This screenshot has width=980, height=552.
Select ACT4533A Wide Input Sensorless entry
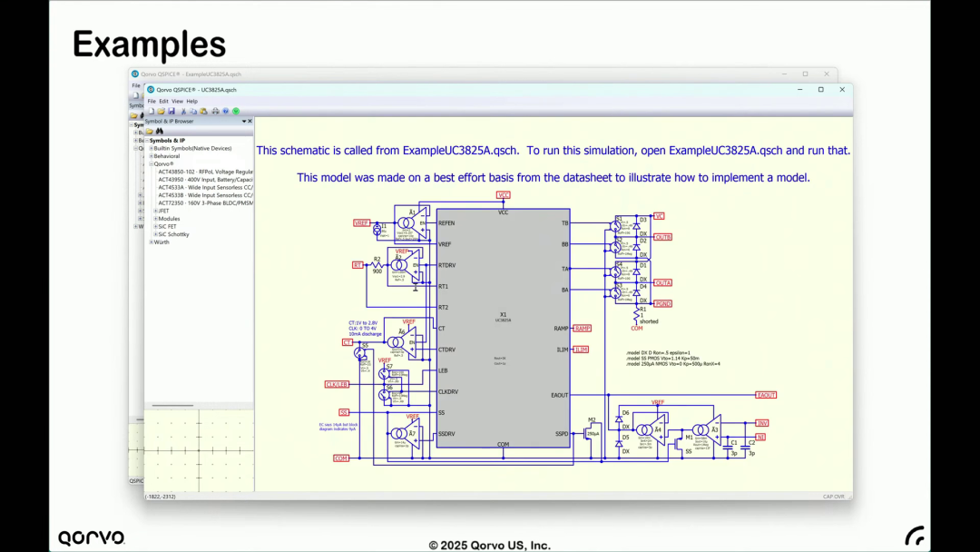click(206, 188)
